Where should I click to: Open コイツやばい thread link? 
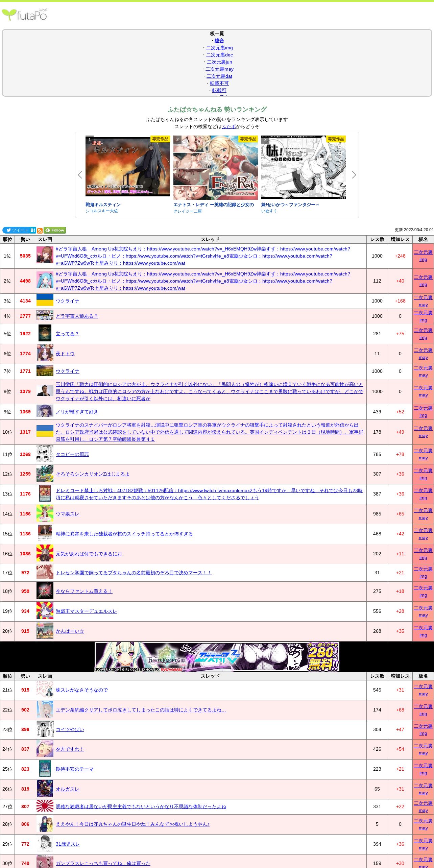point(70,729)
